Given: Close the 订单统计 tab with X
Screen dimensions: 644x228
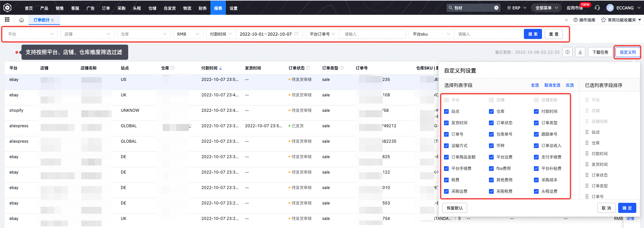Looking at the screenshot, I should click(x=53, y=20).
